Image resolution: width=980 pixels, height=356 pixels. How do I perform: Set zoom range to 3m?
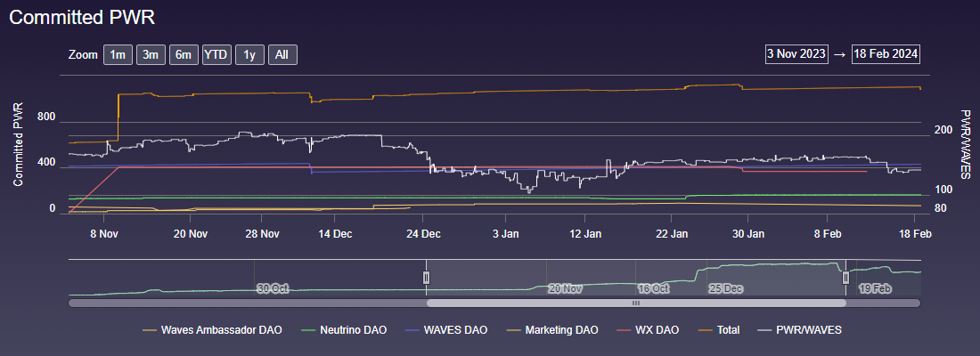coord(150,55)
